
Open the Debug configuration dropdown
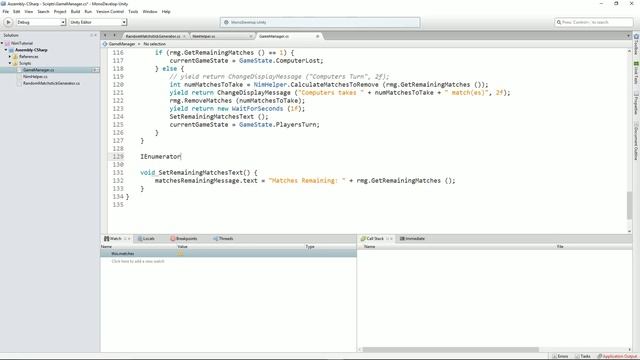(x=41, y=22)
